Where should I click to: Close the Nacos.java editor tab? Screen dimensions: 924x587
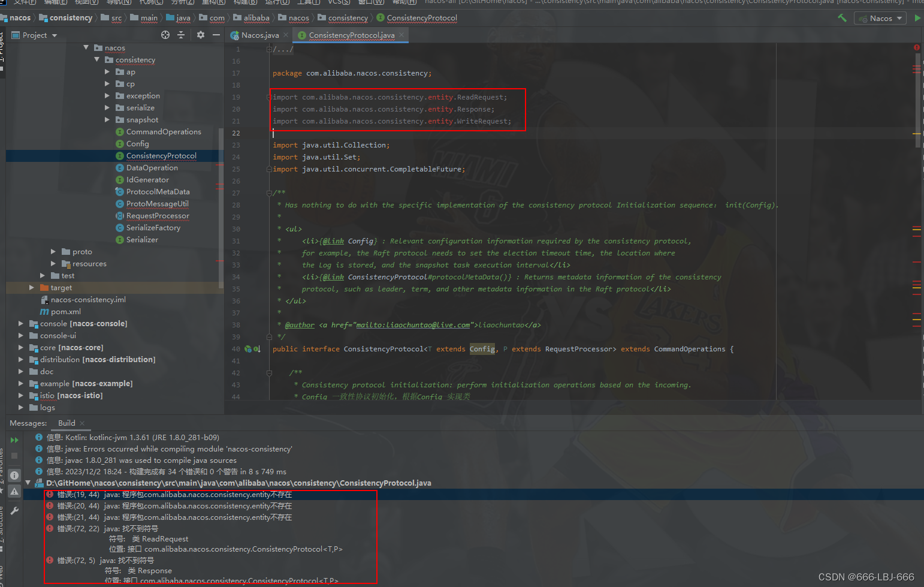click(286, 35)
